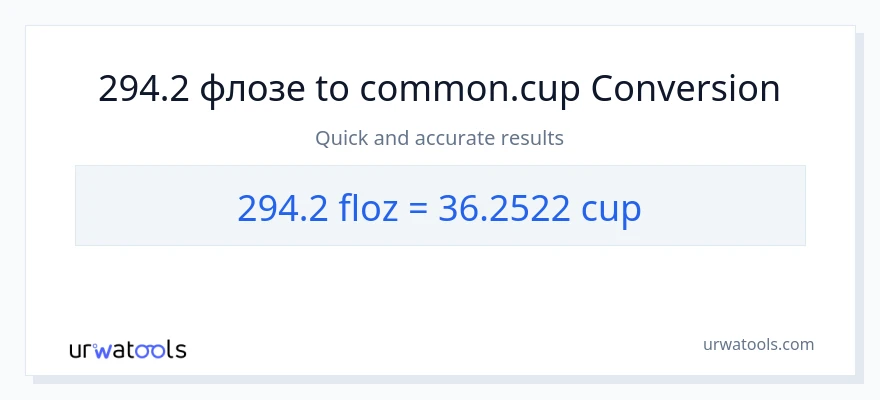Click the heading '294.2 флозе to common.cup Conversion'
Screen dimensions: 880x400
439,90
